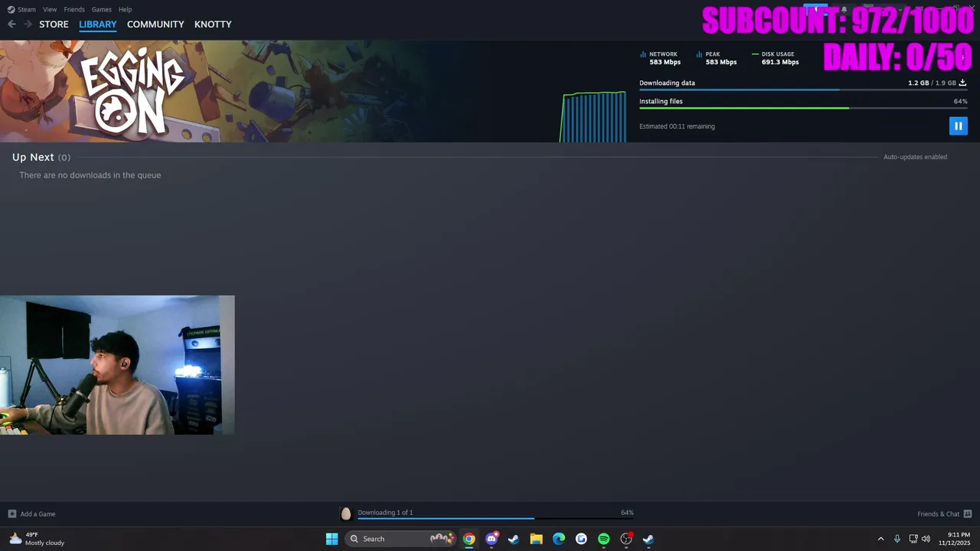Click the Friends & Chat icon
This screenshot has height=551, width=980.
[968, 514]
